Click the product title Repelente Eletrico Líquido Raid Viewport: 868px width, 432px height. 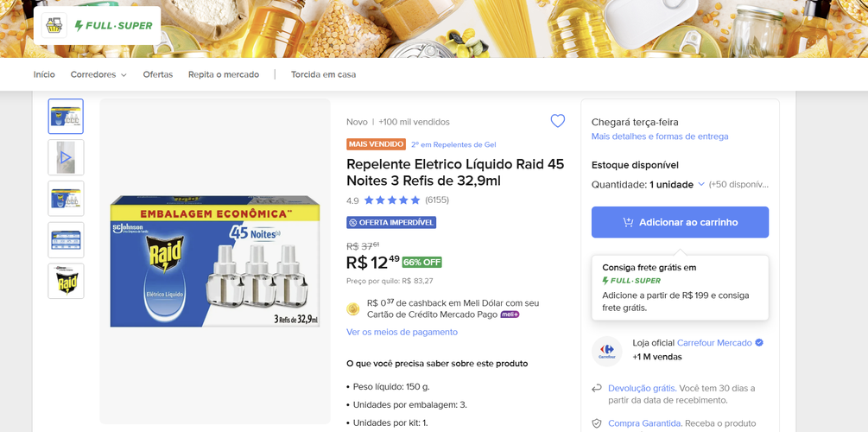(x=455, y=172)
